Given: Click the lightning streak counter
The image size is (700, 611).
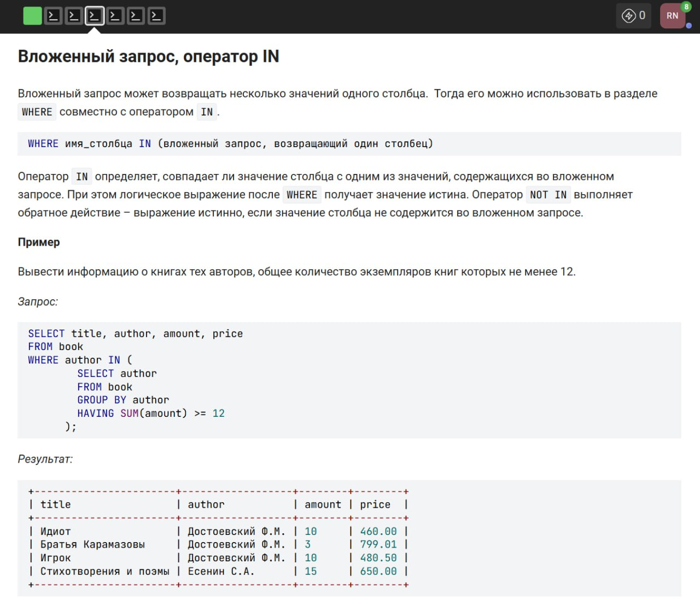Looking at the screenshot, I should click(633, 16).
